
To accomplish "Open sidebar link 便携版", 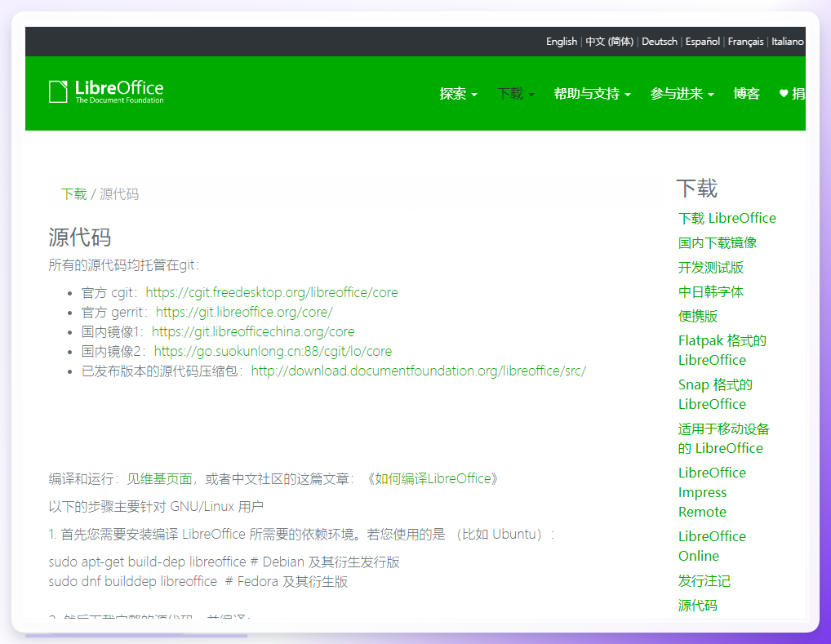I will (x=697, y=317).
